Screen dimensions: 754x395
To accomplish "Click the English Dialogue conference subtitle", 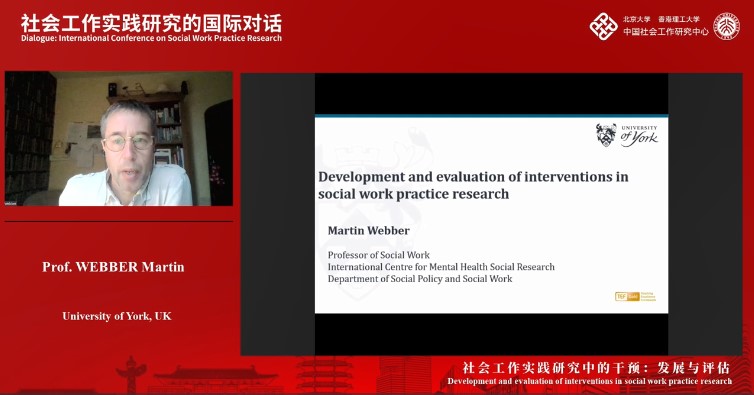I will coord(151,38).
